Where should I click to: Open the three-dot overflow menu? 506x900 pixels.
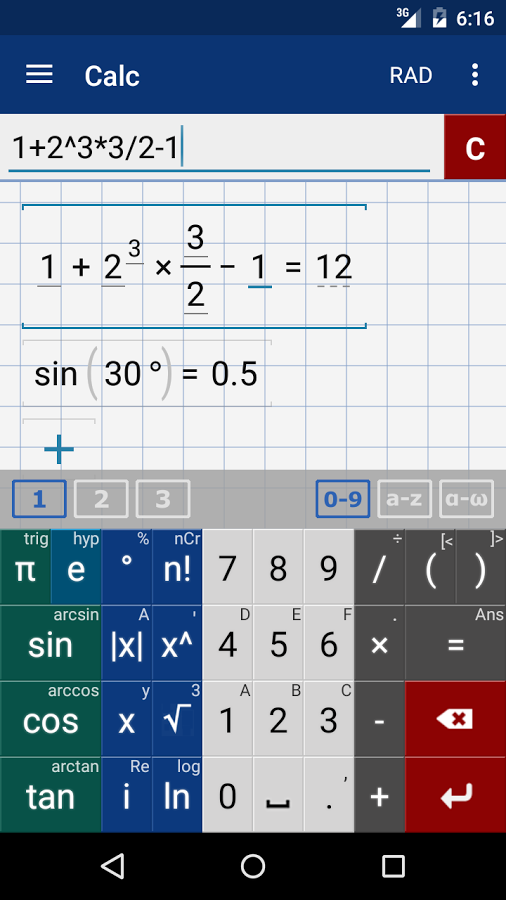click(474, 75)
